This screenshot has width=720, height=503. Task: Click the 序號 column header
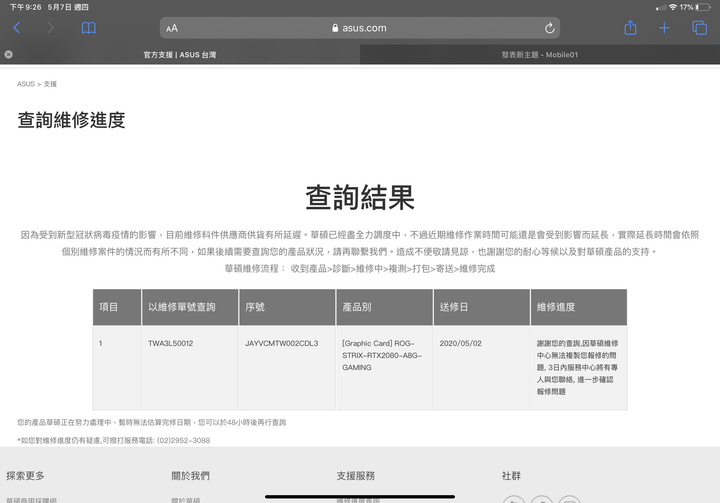click(287, 307)
